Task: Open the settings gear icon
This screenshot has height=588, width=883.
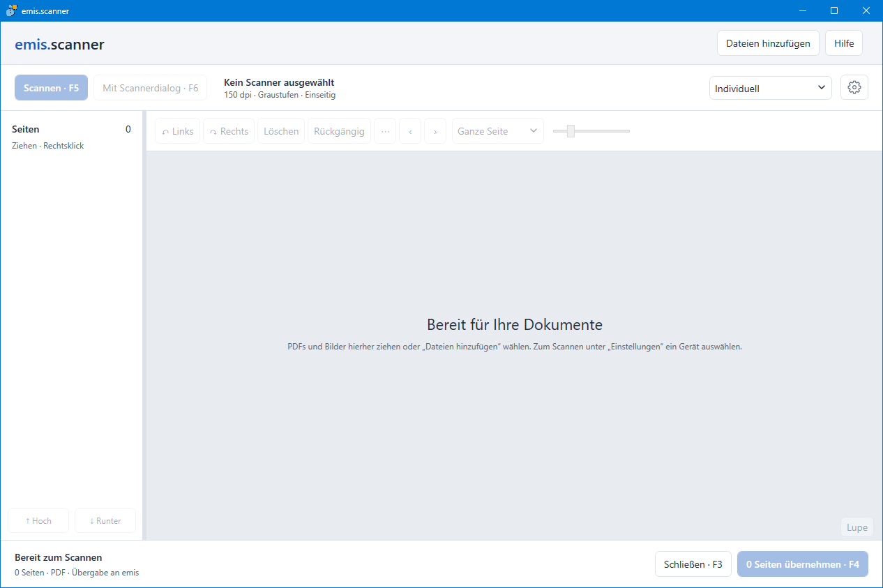Action: (x=854, y=88)
